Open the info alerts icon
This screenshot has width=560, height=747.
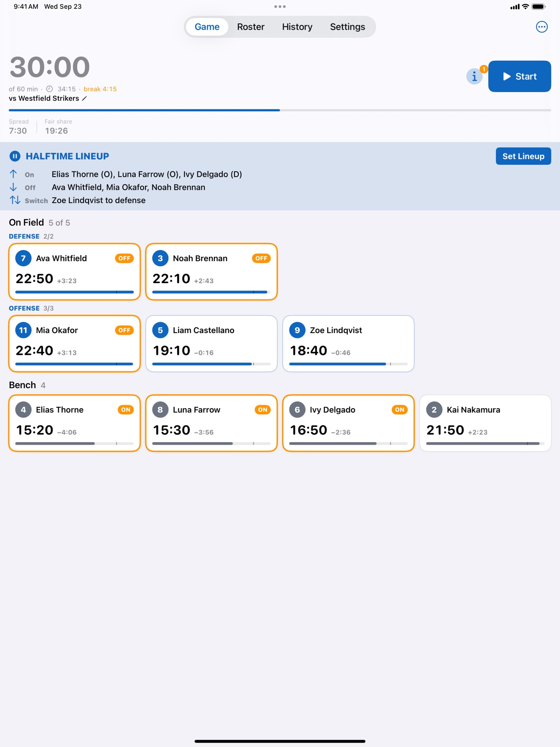pos(474,77)
